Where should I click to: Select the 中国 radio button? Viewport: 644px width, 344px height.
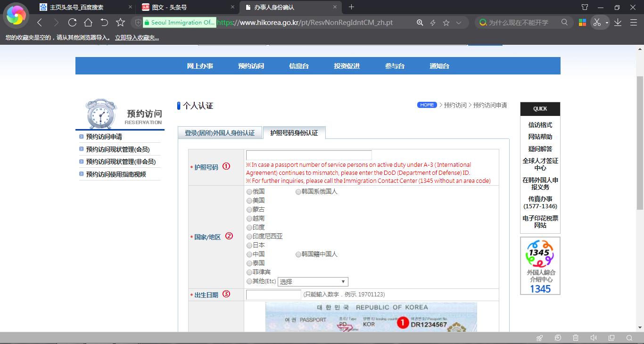(x=249, y=254)
